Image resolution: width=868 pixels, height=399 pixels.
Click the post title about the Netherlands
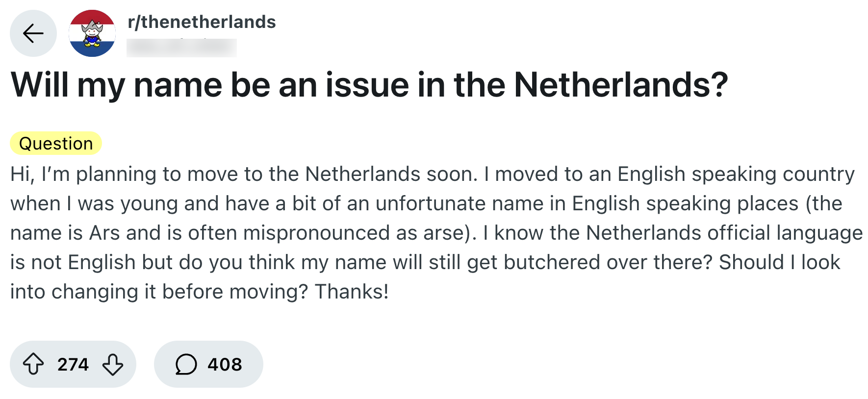tap(369, 85)
